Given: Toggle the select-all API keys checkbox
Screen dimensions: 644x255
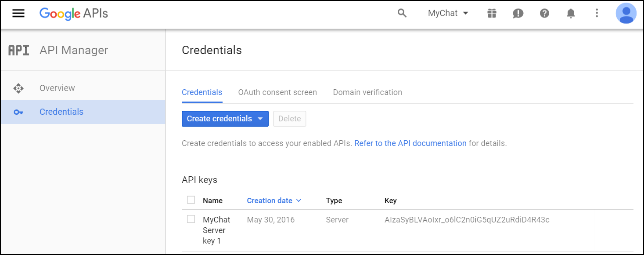Looking at the screenshot, I should click(x=191, y=200).
